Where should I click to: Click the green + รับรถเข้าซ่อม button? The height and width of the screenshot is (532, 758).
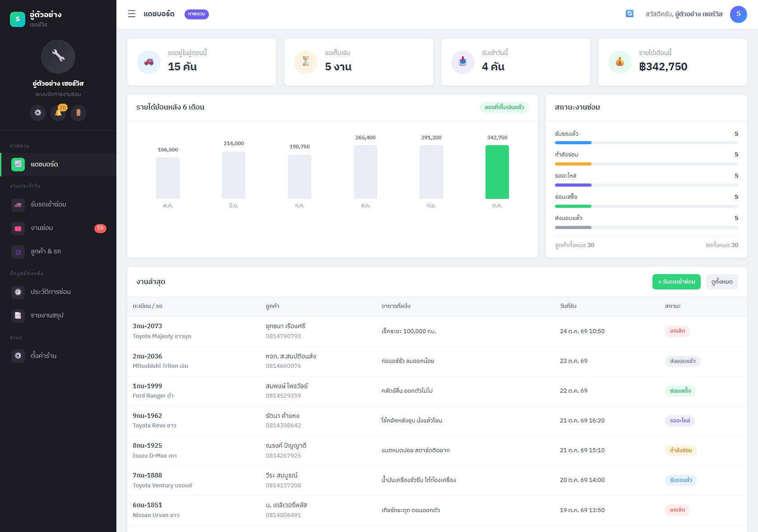tap(676, 282)
